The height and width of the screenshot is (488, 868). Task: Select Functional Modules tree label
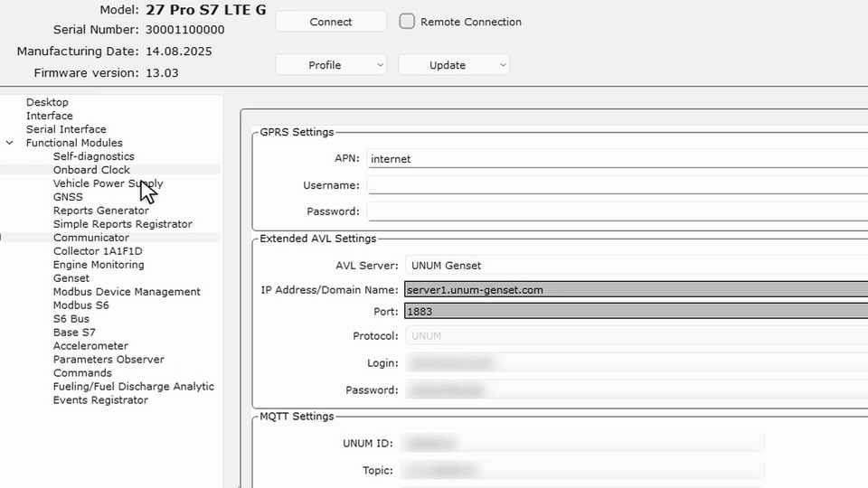pyautogui.click(x=74, y=143)
